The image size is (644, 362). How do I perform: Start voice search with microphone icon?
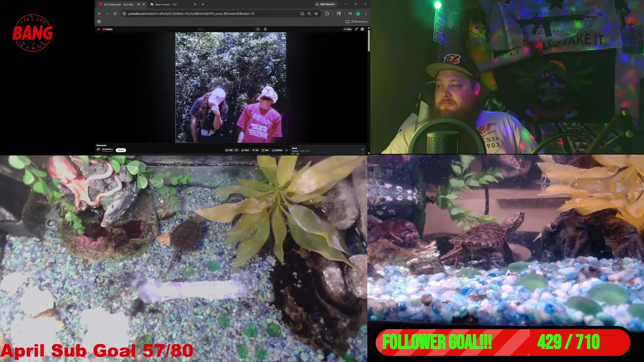(x=265, y=29)
